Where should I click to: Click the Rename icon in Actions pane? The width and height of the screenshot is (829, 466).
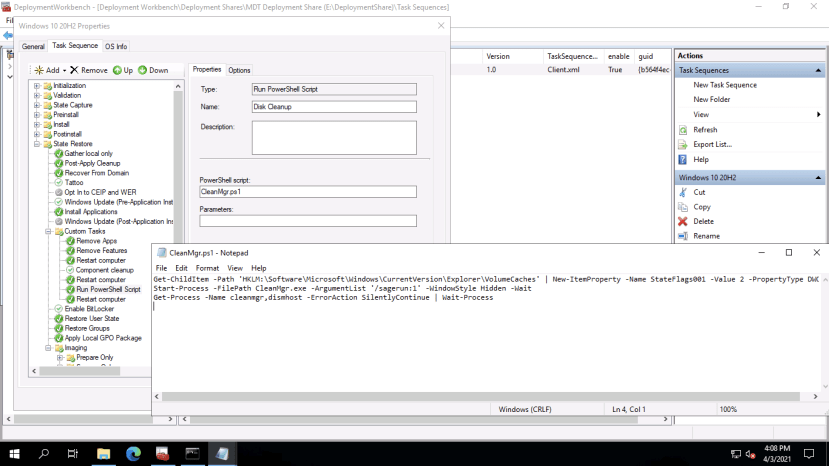click(x=683, y=236)
